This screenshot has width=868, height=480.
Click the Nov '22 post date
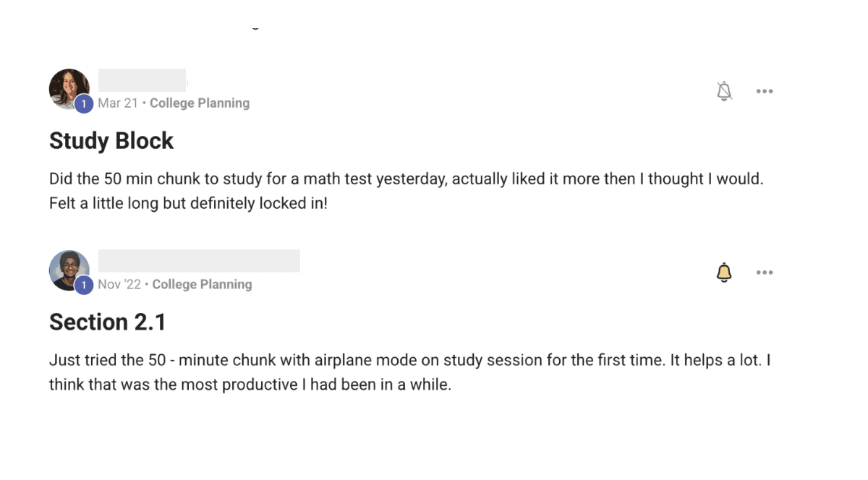(x=119, y=285)
